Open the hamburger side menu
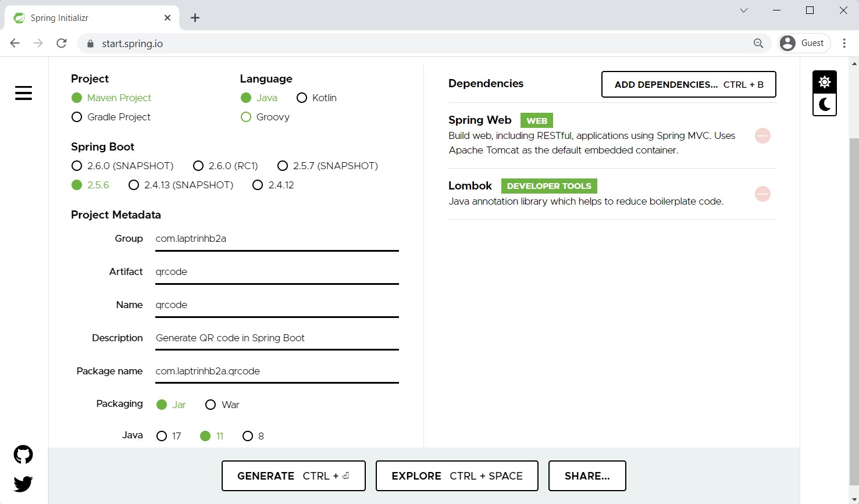Viewport: 859px width, 504px height. (23, 93)
